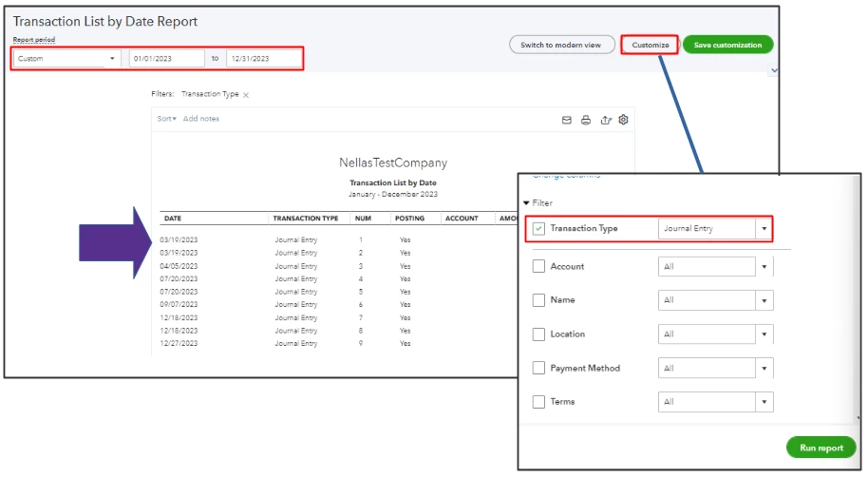The width and height of the screenshot is (868, 477).
Task: Click the end date field 12/31/2023
Action: pyautogui.click(x=264, y=58)
